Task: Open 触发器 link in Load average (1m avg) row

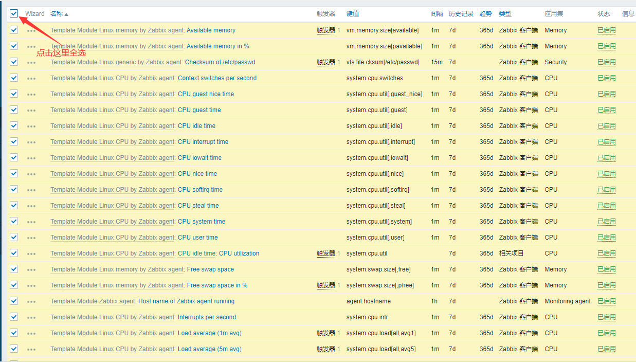Action: 326,333
